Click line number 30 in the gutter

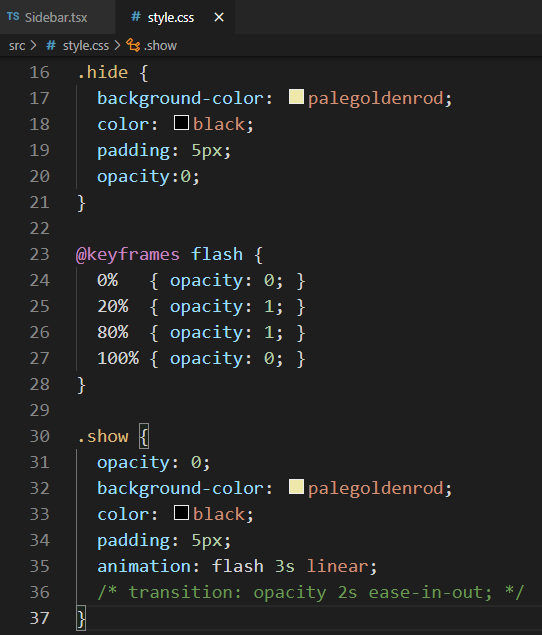(40, 437)
